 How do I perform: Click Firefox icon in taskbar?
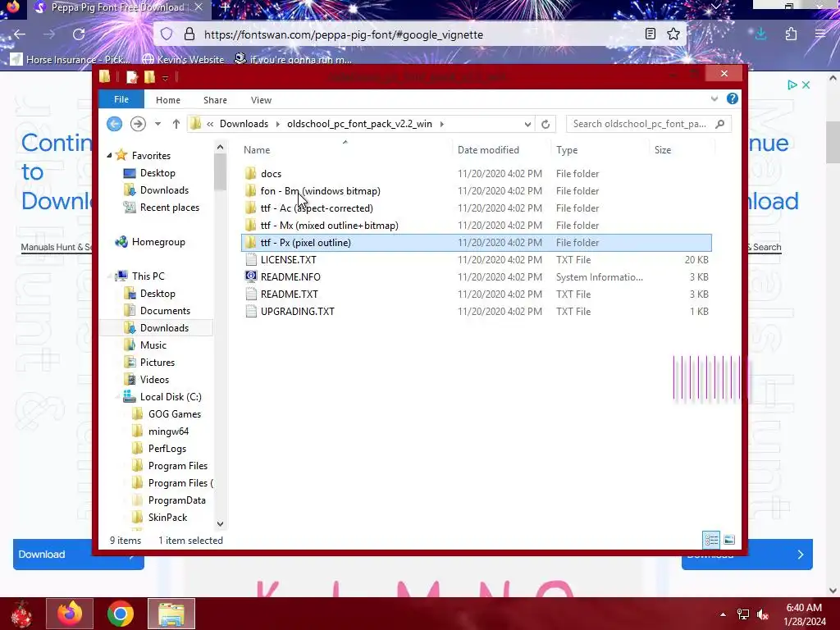[x=70, y=614]
